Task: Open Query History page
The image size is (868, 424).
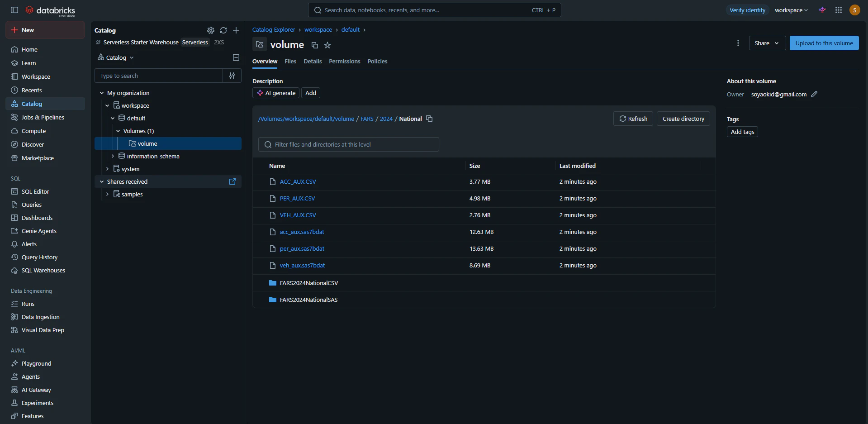Action: (45, 257)
